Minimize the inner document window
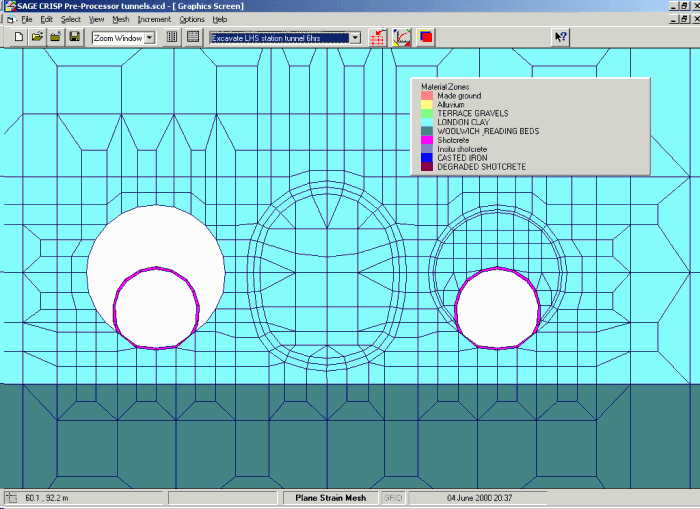The image size is (700, 509). 674,19
